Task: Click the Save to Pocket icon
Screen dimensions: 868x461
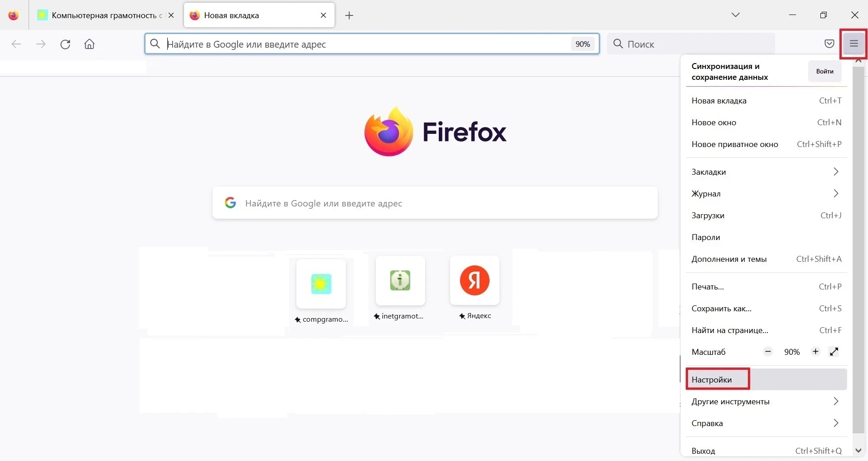Action: tap(829, 44)
